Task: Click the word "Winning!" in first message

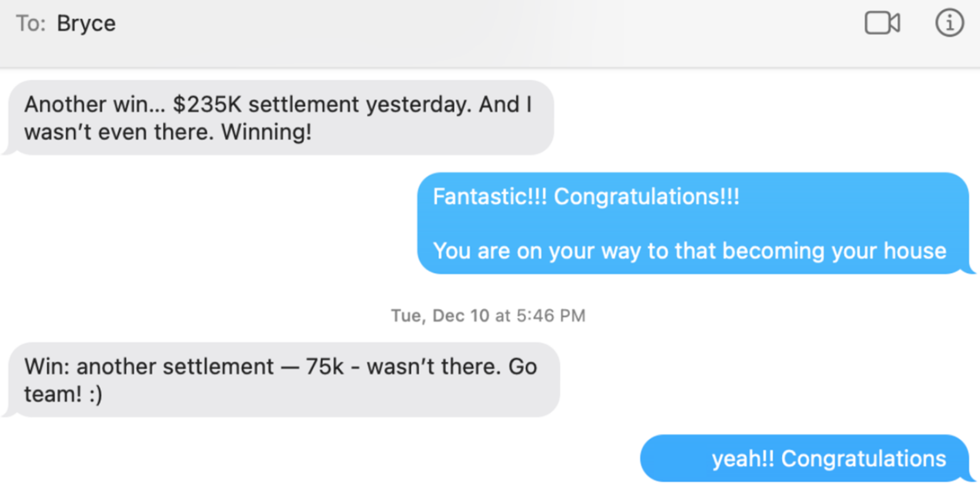Action: pyautogui.click(x=266, y=132)
